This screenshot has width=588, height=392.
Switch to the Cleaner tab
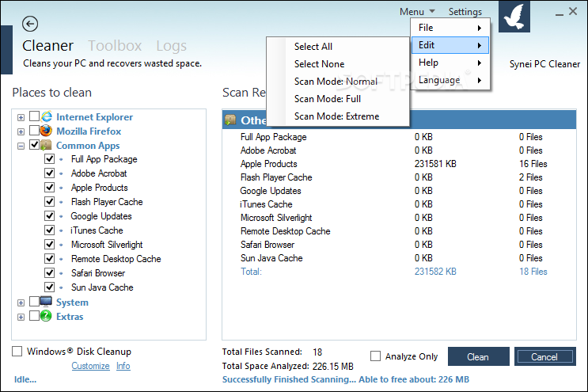pyautogui.click(x=48, y=46)
